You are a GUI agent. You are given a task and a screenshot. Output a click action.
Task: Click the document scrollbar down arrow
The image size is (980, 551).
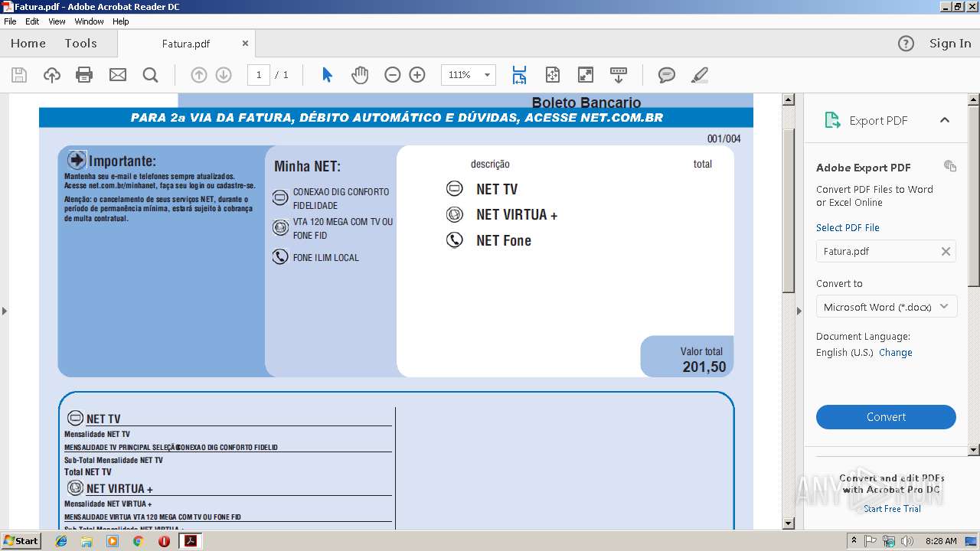788,523
